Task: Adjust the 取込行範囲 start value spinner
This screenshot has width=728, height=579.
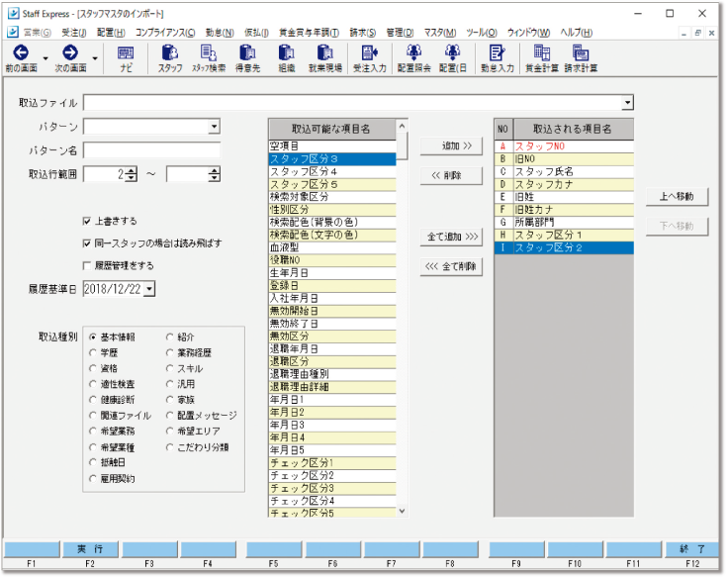Action: click(132, 175)
